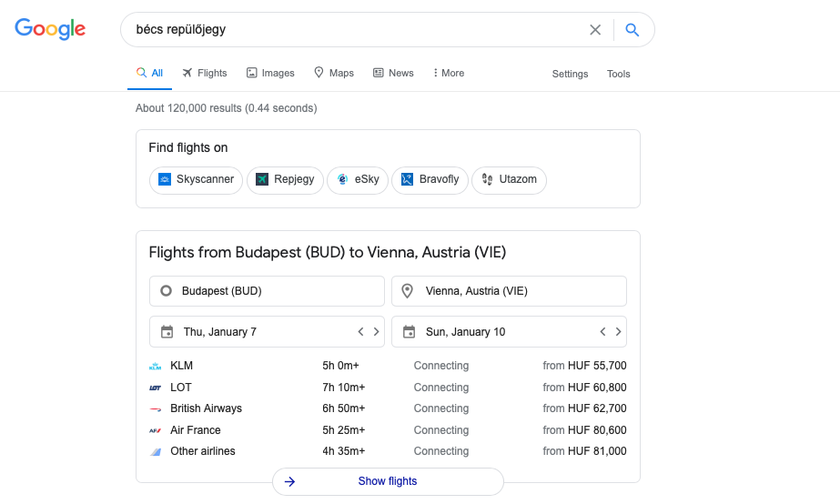Click price HUF 81,000
This screenshot has width=840, height=504.
[597, 451]
